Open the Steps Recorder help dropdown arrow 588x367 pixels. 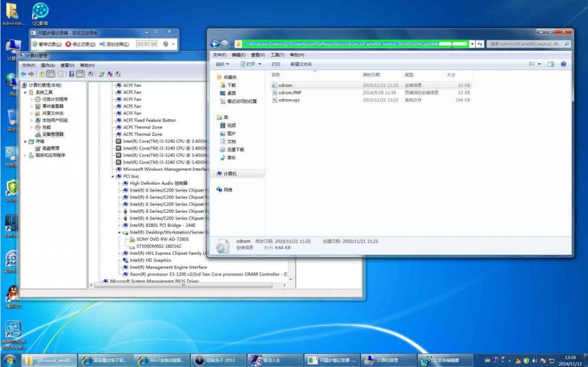point(173,44)
